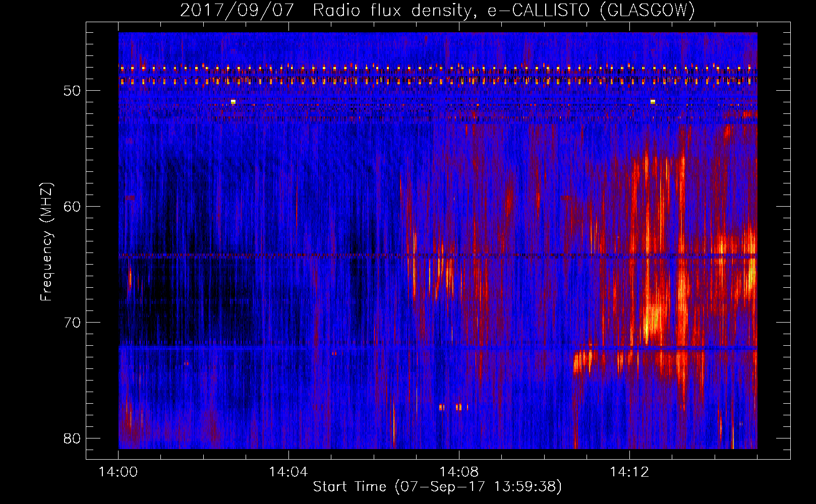The image size is (816, 504).
Task: Click the 50 frequency tick label
Action: (72, 91)
